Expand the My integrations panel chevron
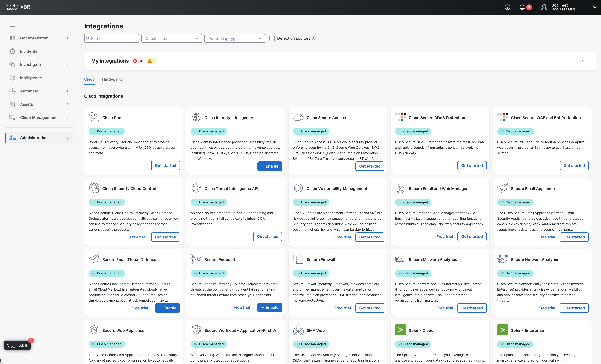This screenshot has height=364, width=601. (x=583, y=61)
